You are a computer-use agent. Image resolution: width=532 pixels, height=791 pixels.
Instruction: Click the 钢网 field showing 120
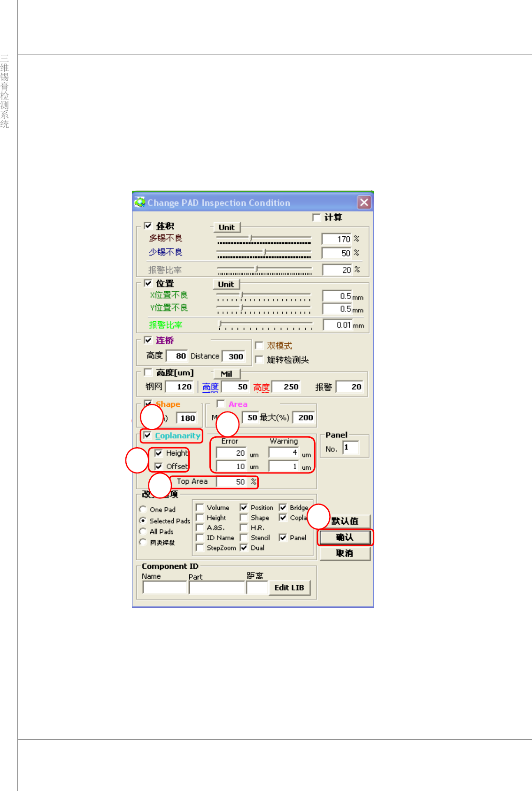coord(179,387)
